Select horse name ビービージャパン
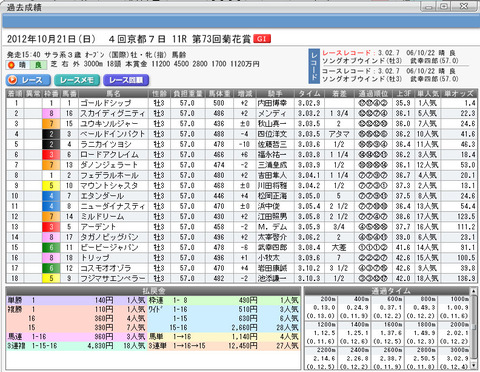Screen dimensions: 480x372 (x=109, y=248)
